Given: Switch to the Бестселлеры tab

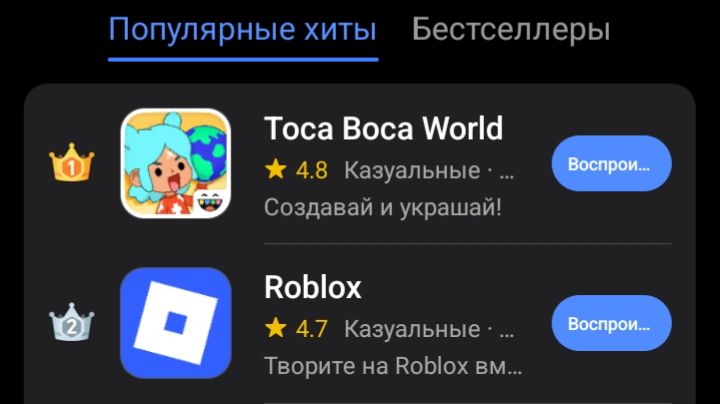Looking at the screenshot, I should [511, 30].
